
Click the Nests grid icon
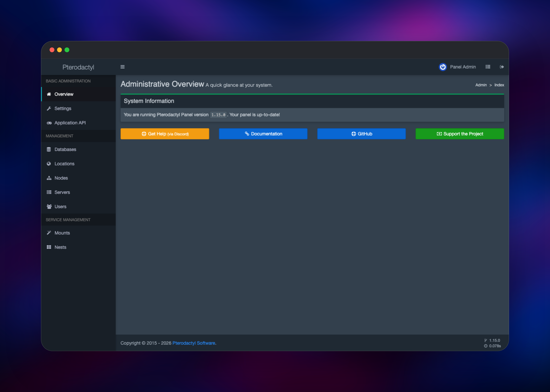coord(49,247)
